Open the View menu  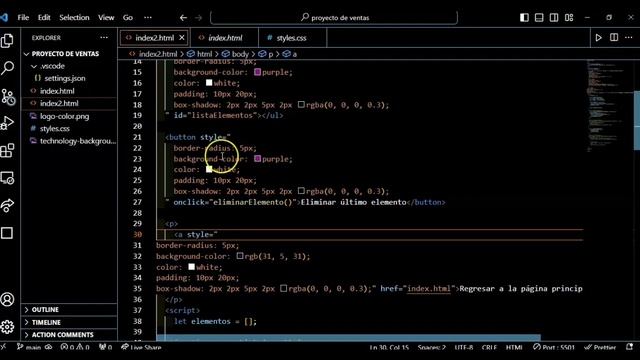pos(106,18)
